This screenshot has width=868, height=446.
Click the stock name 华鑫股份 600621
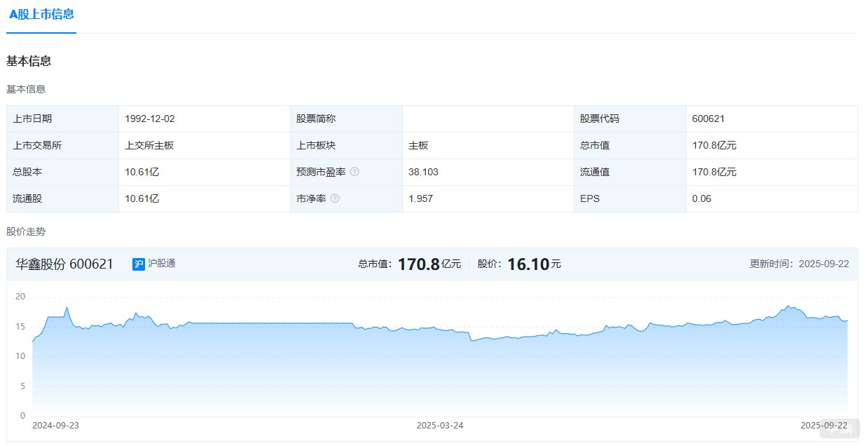point(62,264)
